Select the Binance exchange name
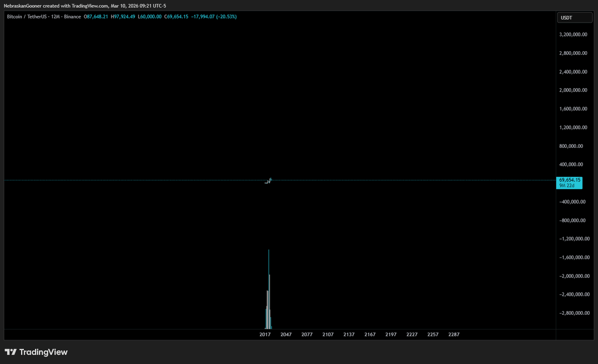The height and width of the screenshot is (364, 598). [73, 16]
